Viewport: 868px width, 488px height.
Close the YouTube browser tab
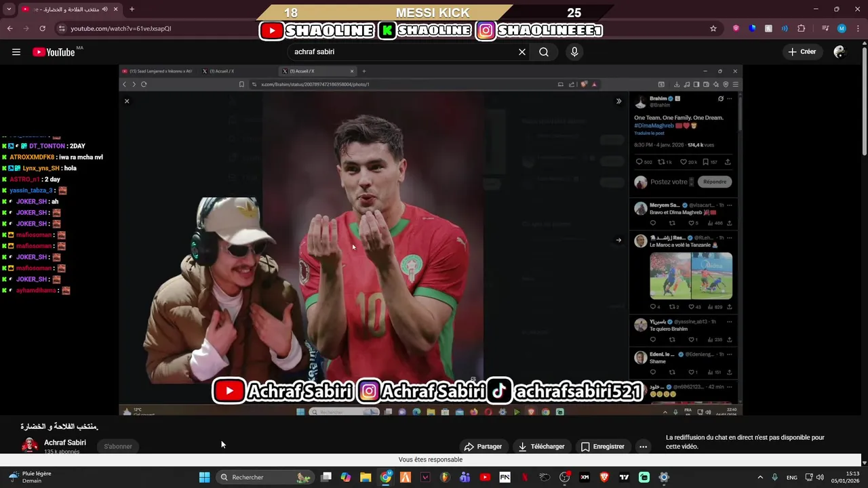[x=116, y=9]
